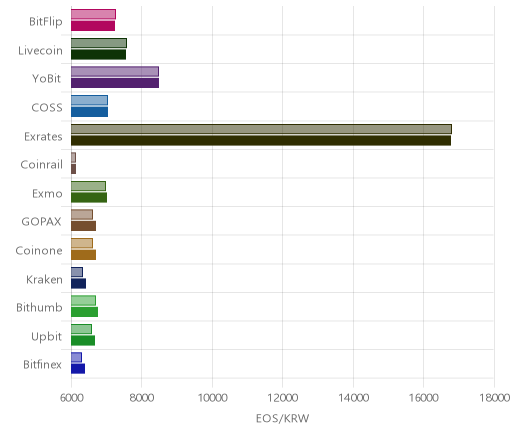Click the dark green Exmo bar
Screen dimensions: 512x436
coord(89,198)
